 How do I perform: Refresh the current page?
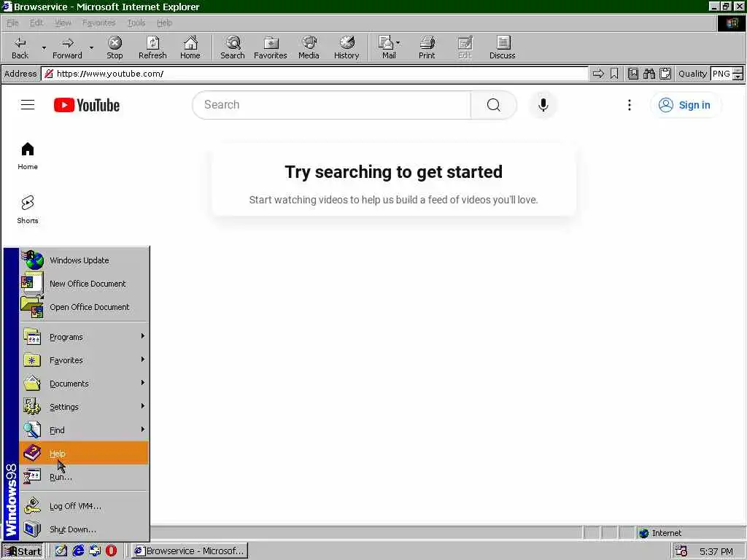(152, 47)
